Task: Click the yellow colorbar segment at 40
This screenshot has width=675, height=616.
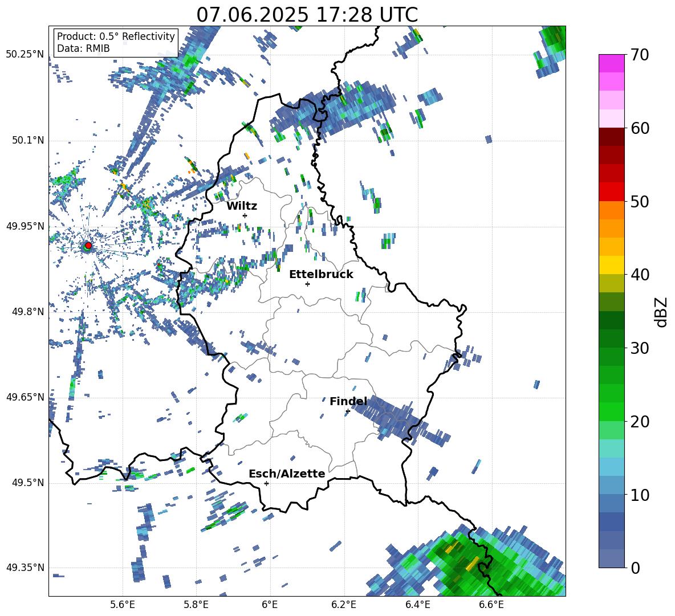Action: 612,265
